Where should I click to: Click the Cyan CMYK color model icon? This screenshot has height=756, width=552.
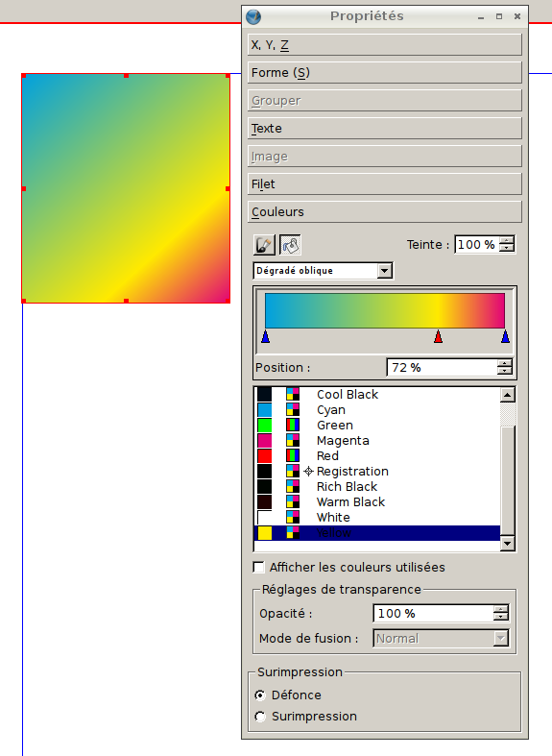(x=293, y=410)
